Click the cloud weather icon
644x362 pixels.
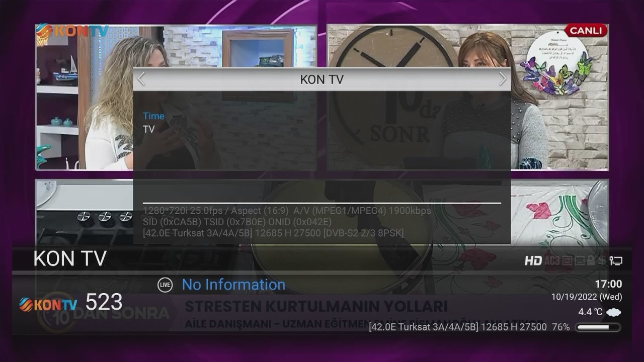[x=613, y=312]
